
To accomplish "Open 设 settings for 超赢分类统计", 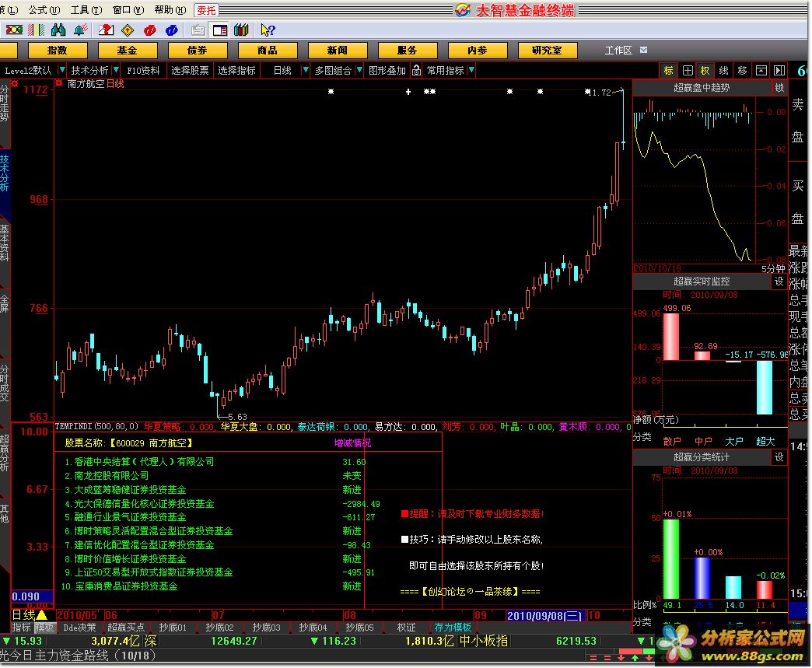I will pyautogui.click(x=779, y=457).
